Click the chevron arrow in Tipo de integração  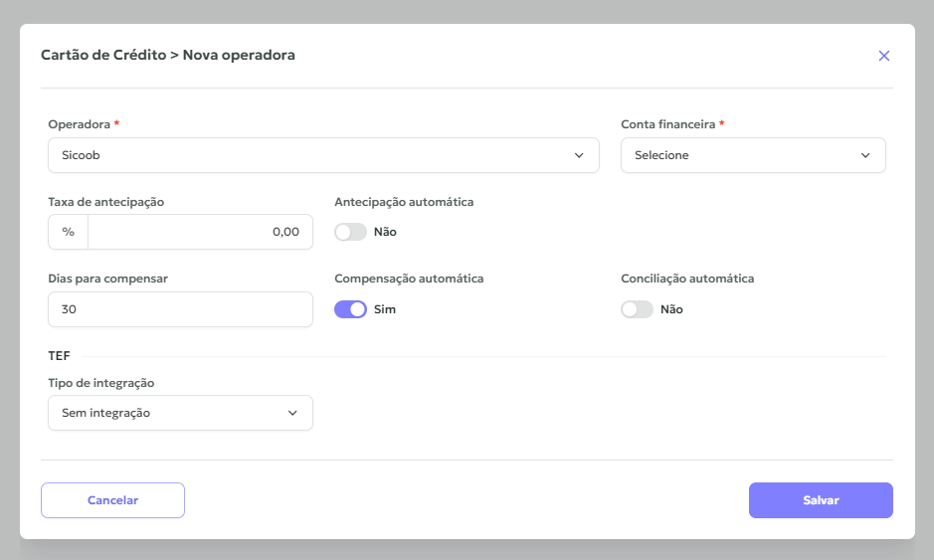292,413
